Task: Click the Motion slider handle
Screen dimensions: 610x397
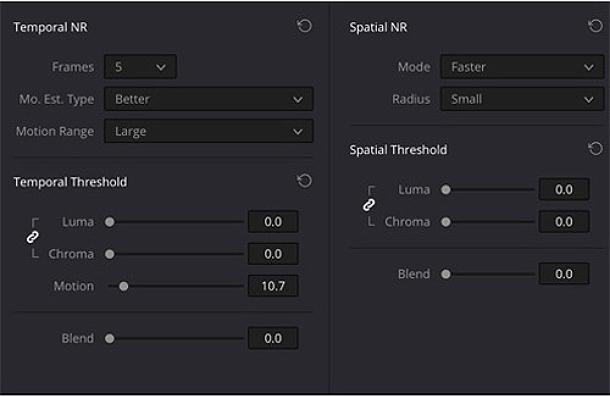Action: click(x=124, y=286)
